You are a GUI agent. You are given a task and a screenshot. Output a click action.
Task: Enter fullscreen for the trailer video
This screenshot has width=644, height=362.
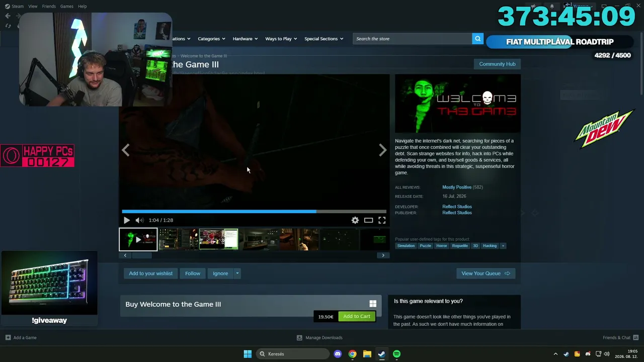tap(382, 220)
